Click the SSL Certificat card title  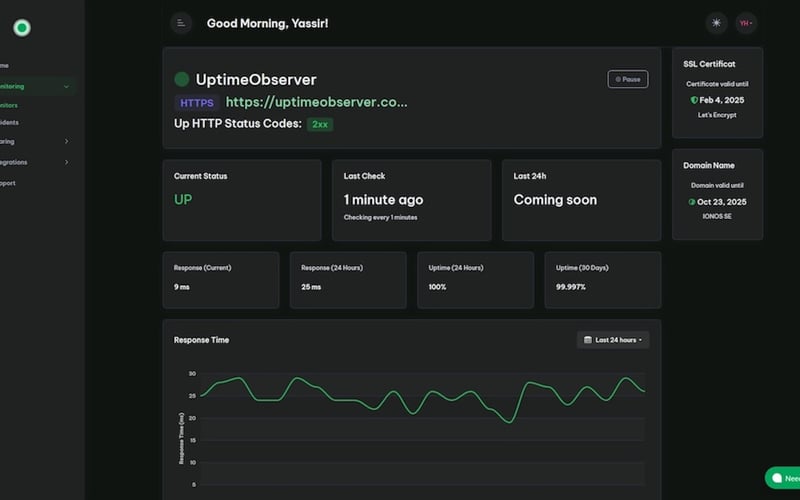tap(709, 64)
